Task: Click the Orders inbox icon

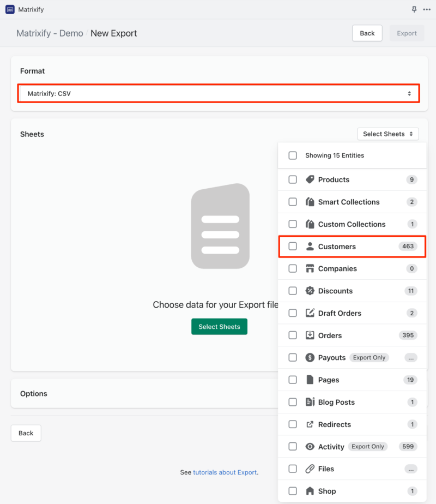Action: pyautogui.click(x=310, y=335)
